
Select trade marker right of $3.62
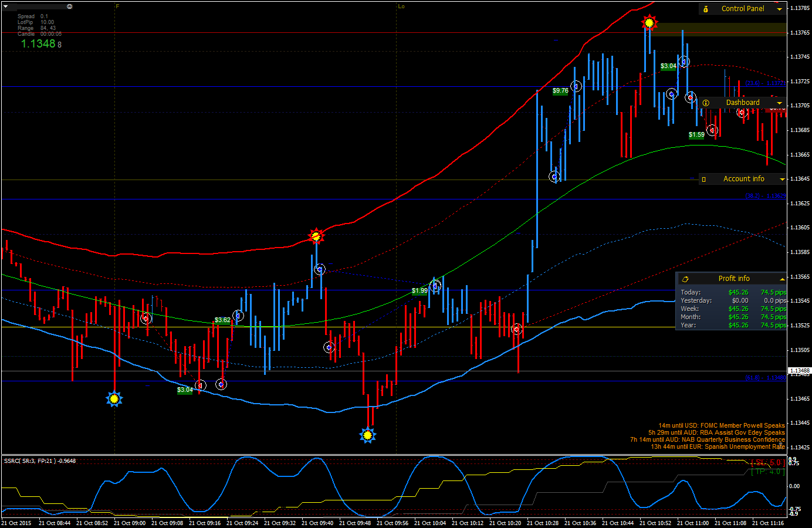pos(238,316)
